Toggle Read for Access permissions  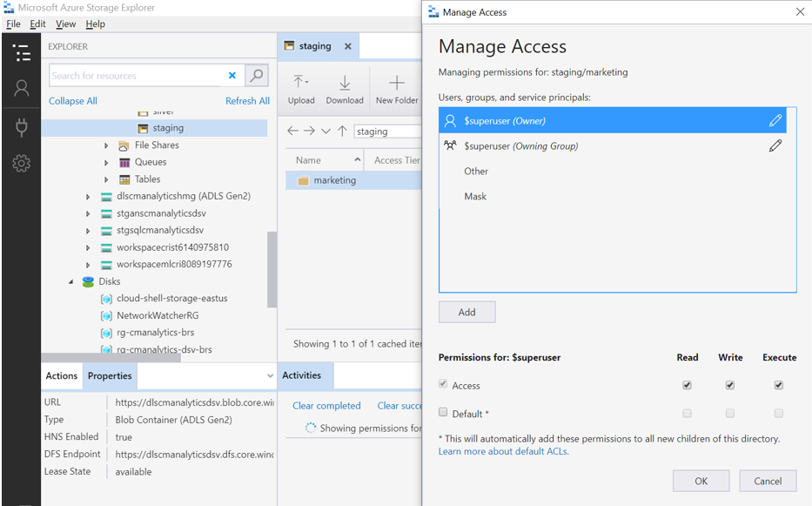coord(687,385)
